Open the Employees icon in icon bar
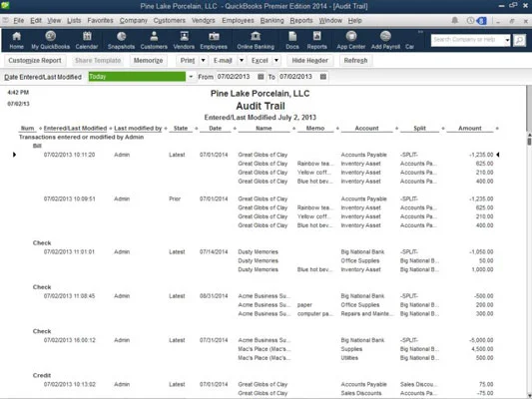 click(214, 40)
